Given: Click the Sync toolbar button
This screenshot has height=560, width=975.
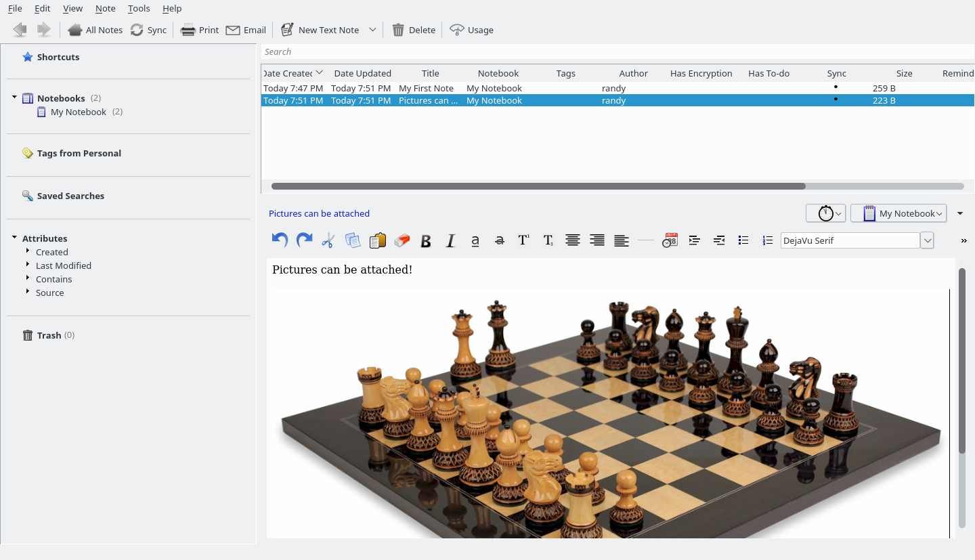Looking at the screenshot, I should (x=149, y=30).
